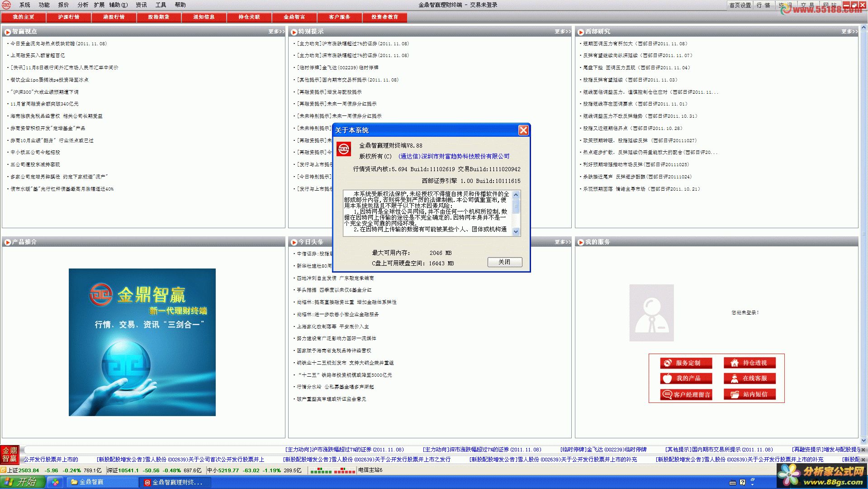The height and width of the screenshot is (489, 868).
Task: Switch to 金鼎智富 tab
Action: (x=294, y=17)
